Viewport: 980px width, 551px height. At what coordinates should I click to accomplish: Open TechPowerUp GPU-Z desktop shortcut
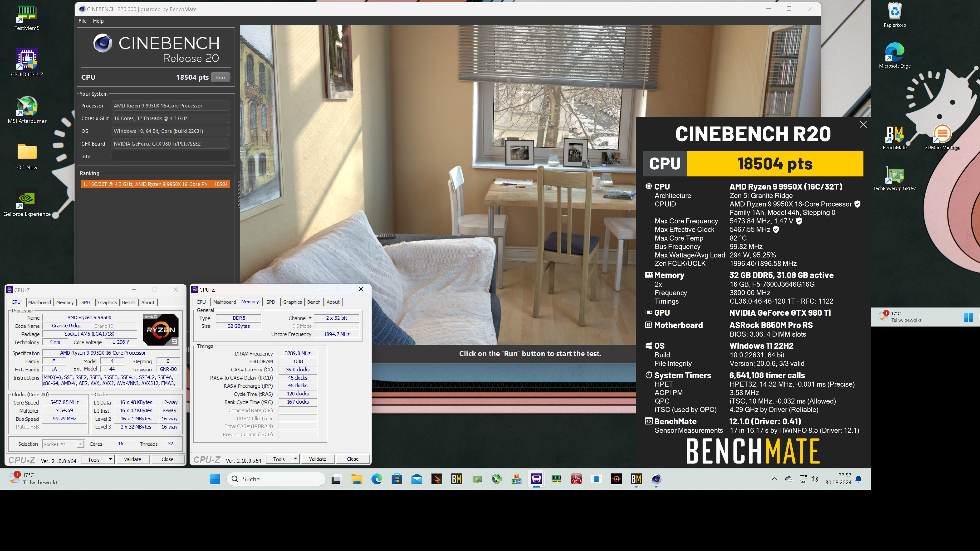click(895, 179)
